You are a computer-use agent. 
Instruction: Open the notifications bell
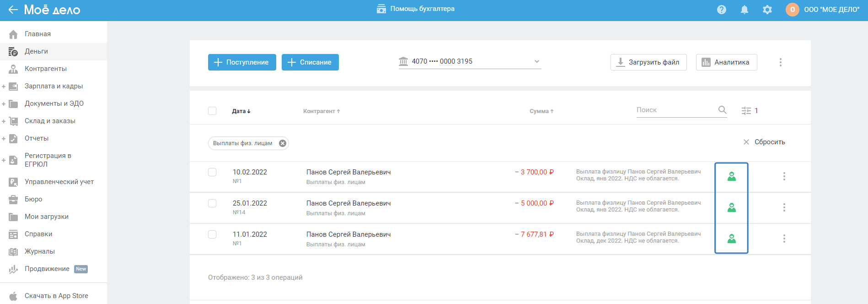click(x=745, y=10)
